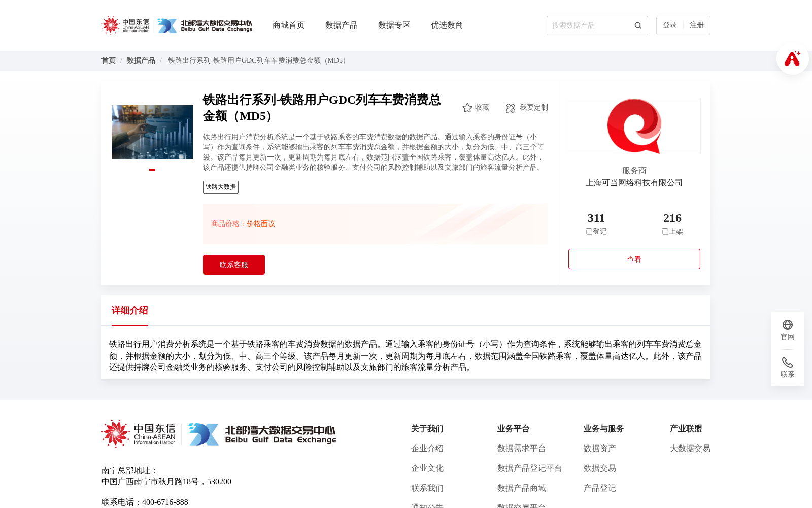Image resolution: width=812 pixels, height=508 pixels.
Task: Click the 关于我们 footer heading
Action: (427, 429)
